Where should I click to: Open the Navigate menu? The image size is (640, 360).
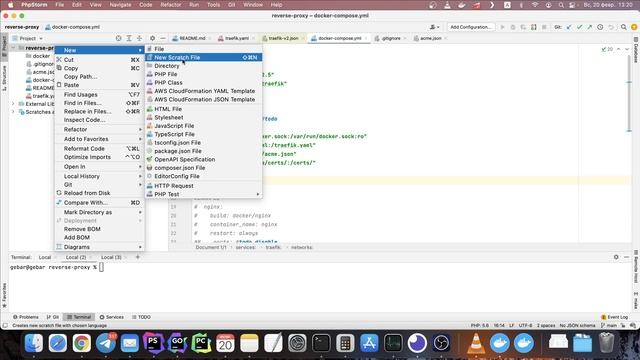pyautogui.click(x=120, y=5)
